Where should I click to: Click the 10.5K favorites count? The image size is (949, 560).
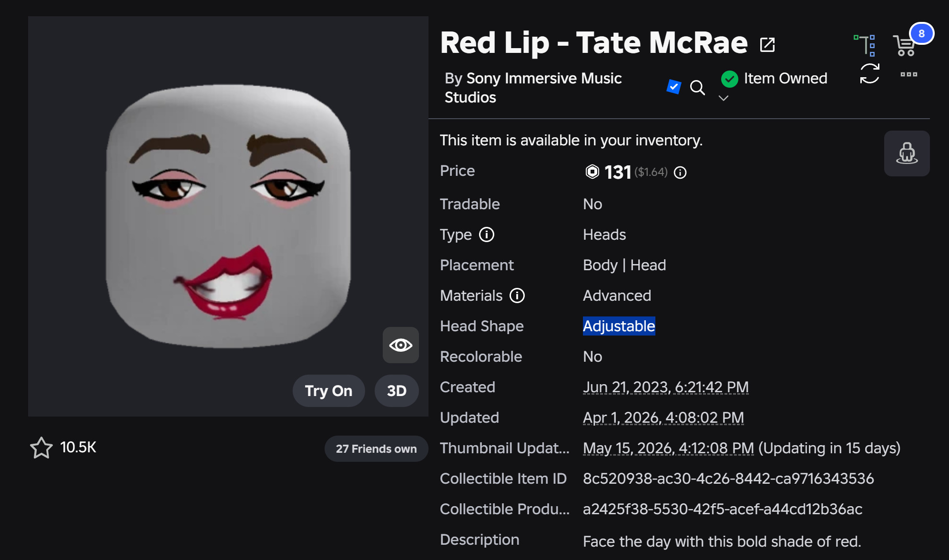78,447
